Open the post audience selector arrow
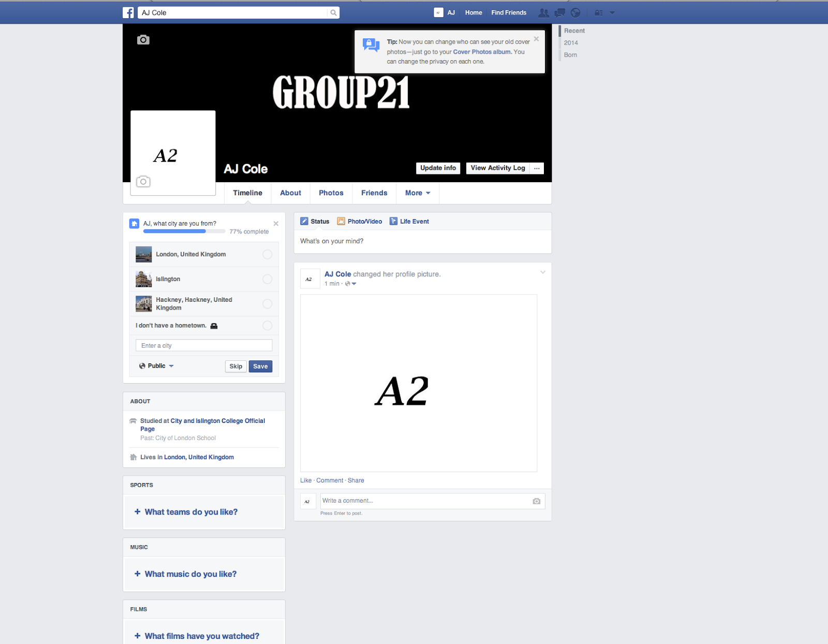The width and height of the screenshot is (828, 644). pos(354,284)
